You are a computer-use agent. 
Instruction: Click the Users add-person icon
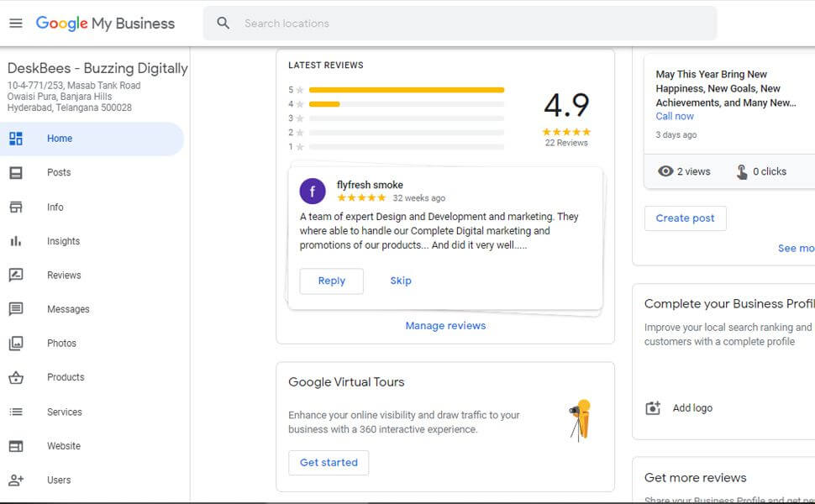[16, 480]
